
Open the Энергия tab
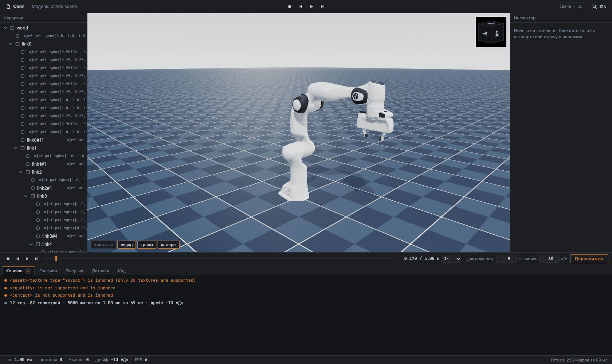tap(74, 271)
